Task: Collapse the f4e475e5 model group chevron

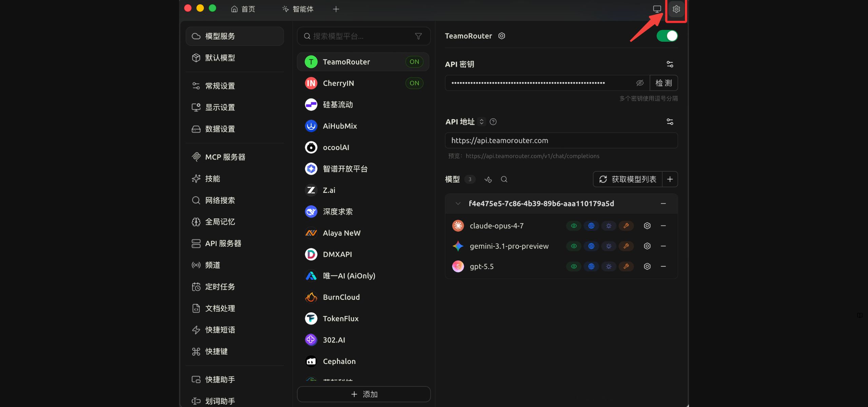Action: coord(458,204)
